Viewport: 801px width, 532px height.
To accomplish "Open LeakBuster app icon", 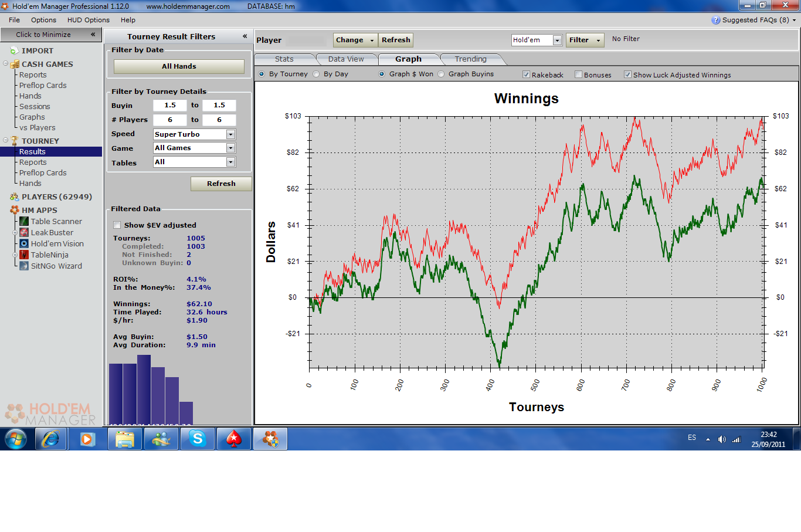I will click(x=24, y=232).
